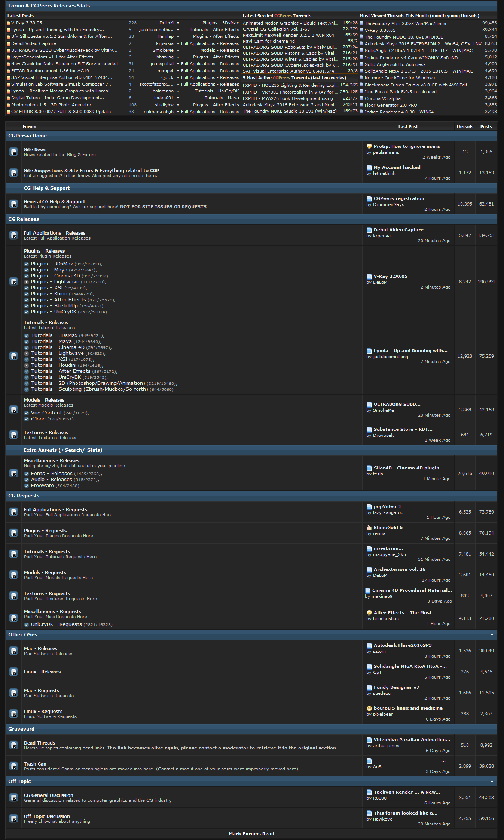Click the lightbulb icon beside After Effects - The Most
Screen dimensions: 504x840
click(369, 613)
